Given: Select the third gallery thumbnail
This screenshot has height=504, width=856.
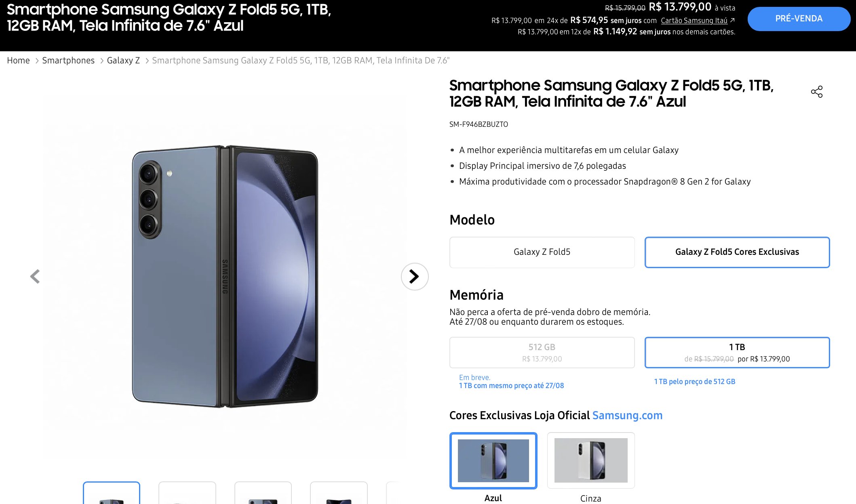Looking at the screenshot, I should coord(263,493).
